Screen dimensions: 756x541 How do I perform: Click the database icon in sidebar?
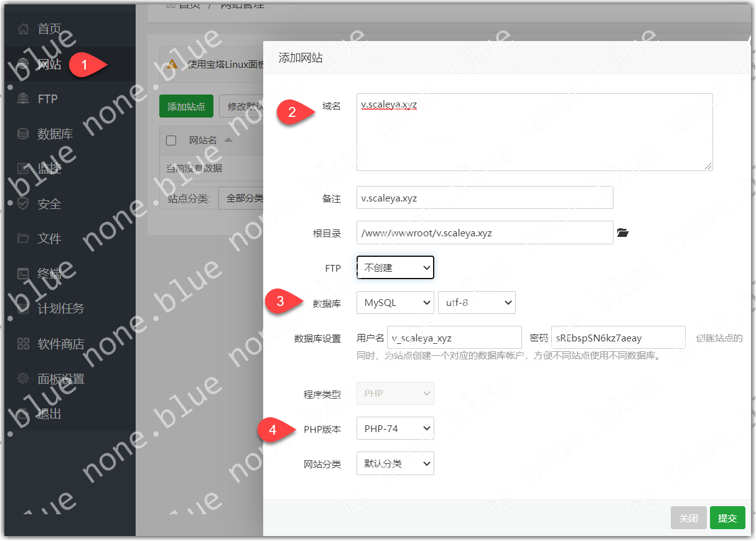(23, 134)
